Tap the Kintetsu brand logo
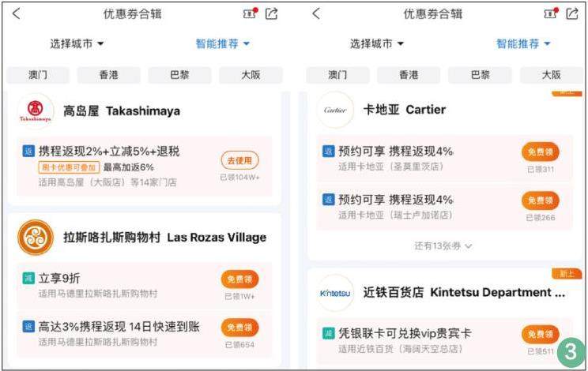Viewport: 588px width, 371px height. tap(335, 293)
